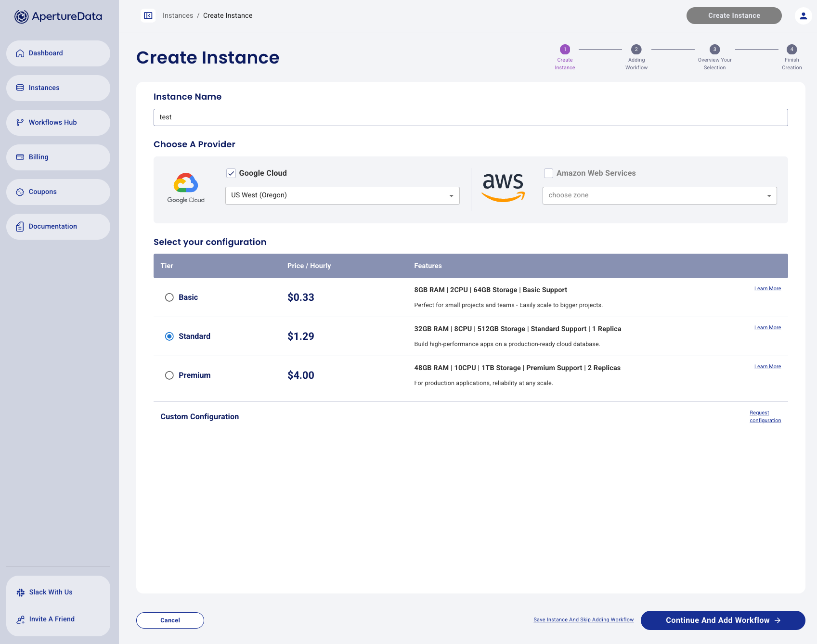Expand the AWS choose zone dropdown
817x644 pixels.
click(x=659, y=195)
